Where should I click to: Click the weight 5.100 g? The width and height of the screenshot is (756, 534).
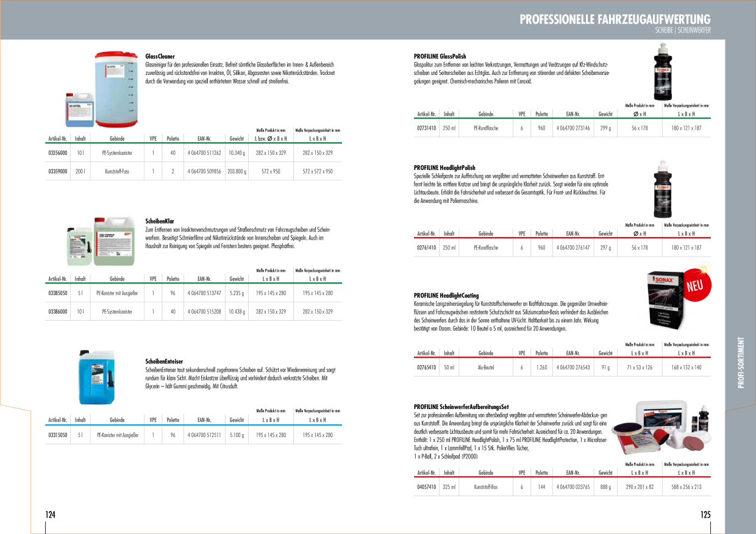click(237, 435)
